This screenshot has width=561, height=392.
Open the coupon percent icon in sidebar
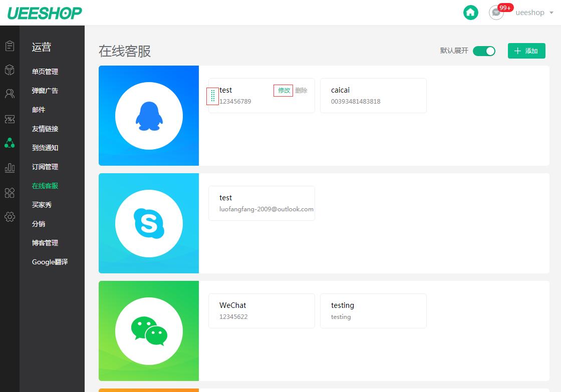pos(10,119)
